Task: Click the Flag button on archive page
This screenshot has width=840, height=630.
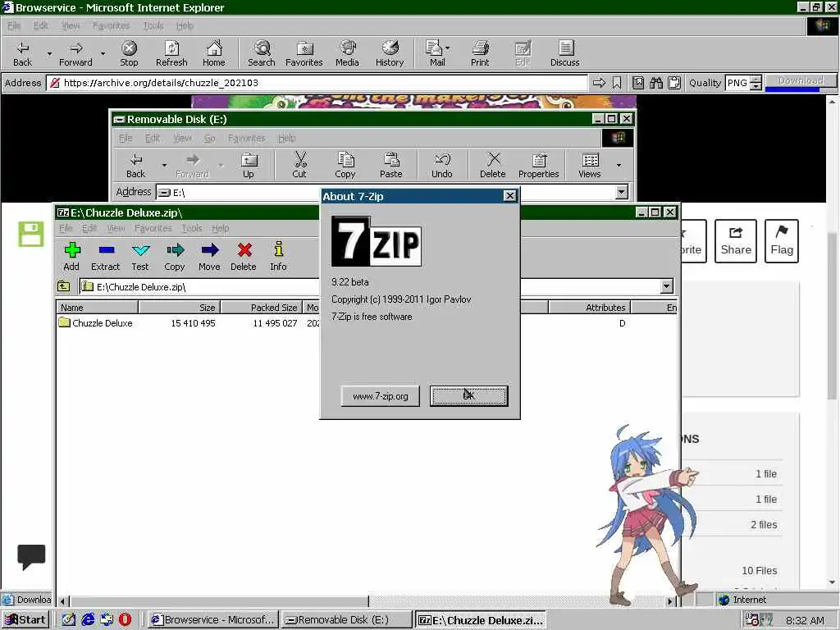Action: [x=782, y=241]
